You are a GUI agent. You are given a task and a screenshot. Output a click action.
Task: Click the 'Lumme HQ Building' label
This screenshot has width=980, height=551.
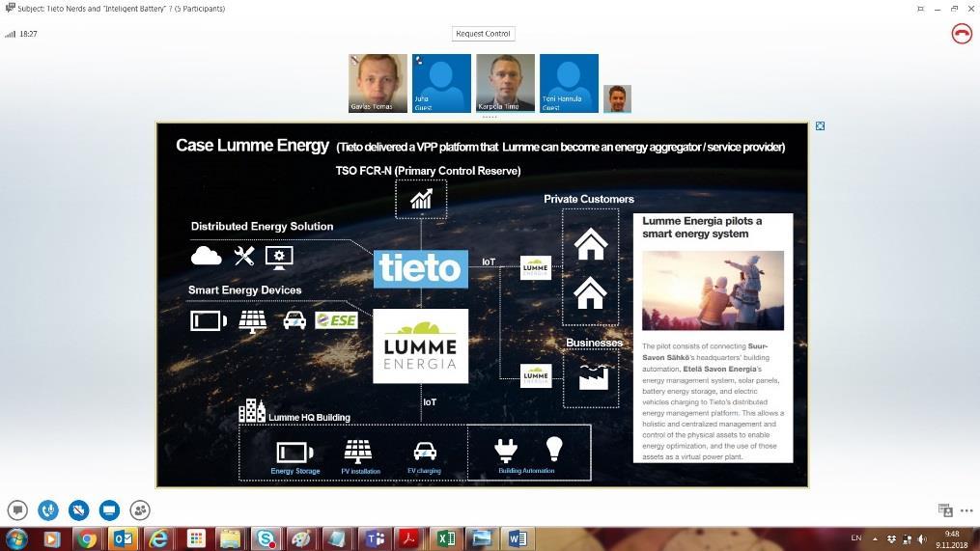coord(309,417)
